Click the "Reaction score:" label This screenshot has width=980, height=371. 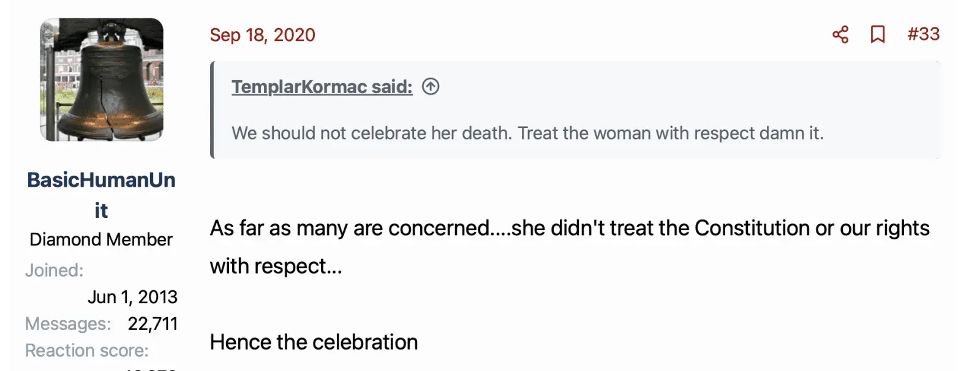tap(86, 351)
